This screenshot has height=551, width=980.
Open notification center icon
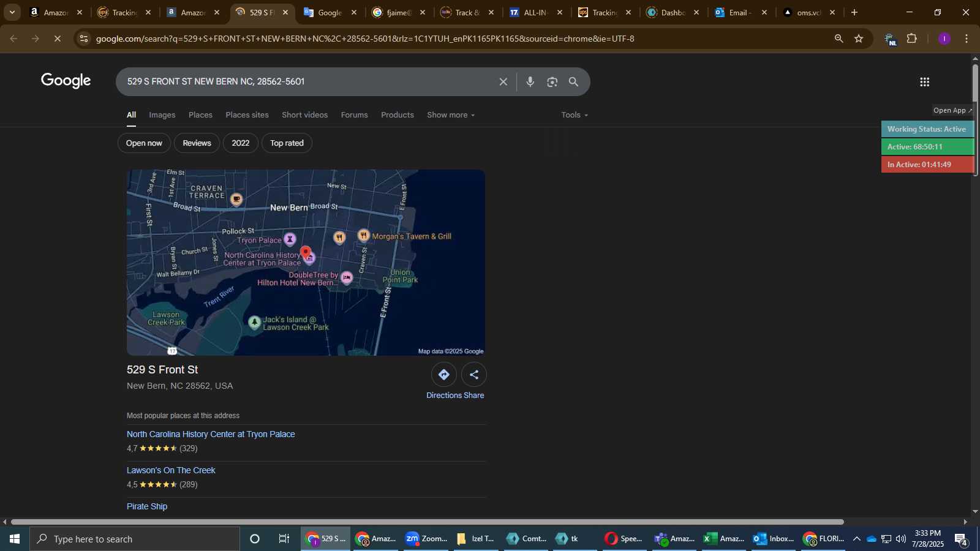tap(961, 539)
